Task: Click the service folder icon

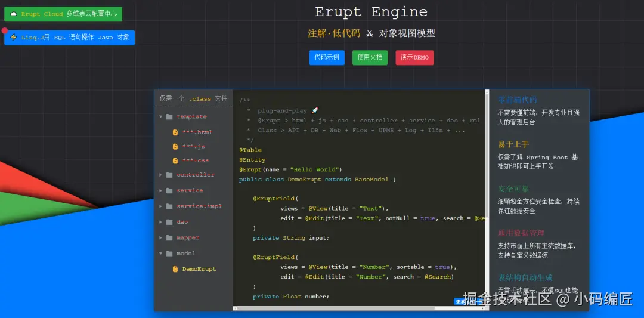Action: click(169, 191)
